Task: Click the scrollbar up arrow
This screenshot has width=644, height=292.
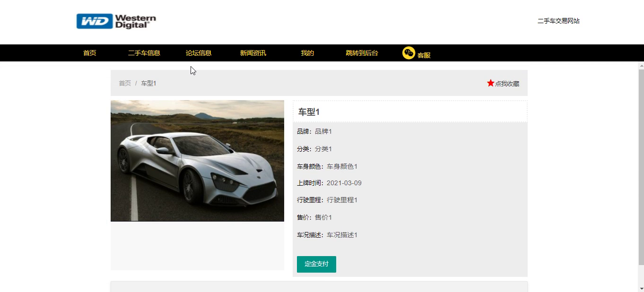Action: (x=641, y=66)
